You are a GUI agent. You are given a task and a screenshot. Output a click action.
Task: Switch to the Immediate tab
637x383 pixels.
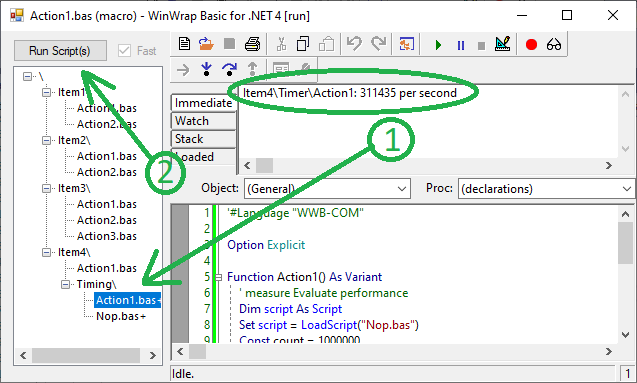tap(203, 103)
